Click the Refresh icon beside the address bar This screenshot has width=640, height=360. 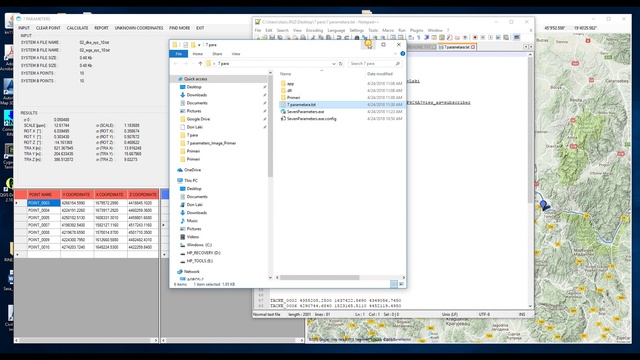pyautogui.click(x=341, y=64)
